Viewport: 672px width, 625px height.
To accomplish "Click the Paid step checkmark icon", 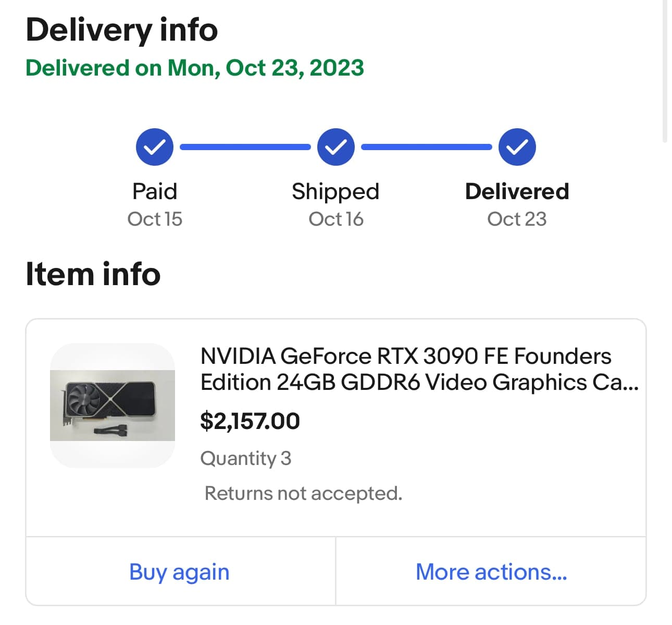I will (x=155, y=147).
